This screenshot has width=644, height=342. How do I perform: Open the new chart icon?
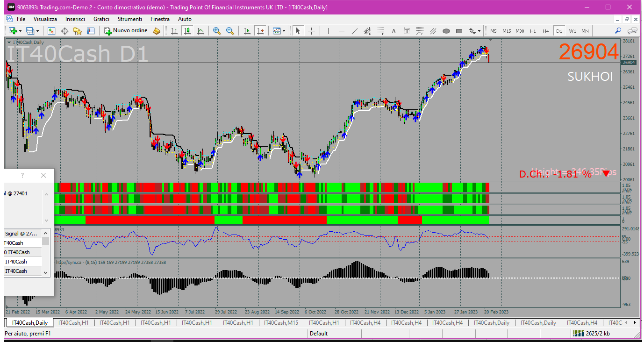click(12, 31)
